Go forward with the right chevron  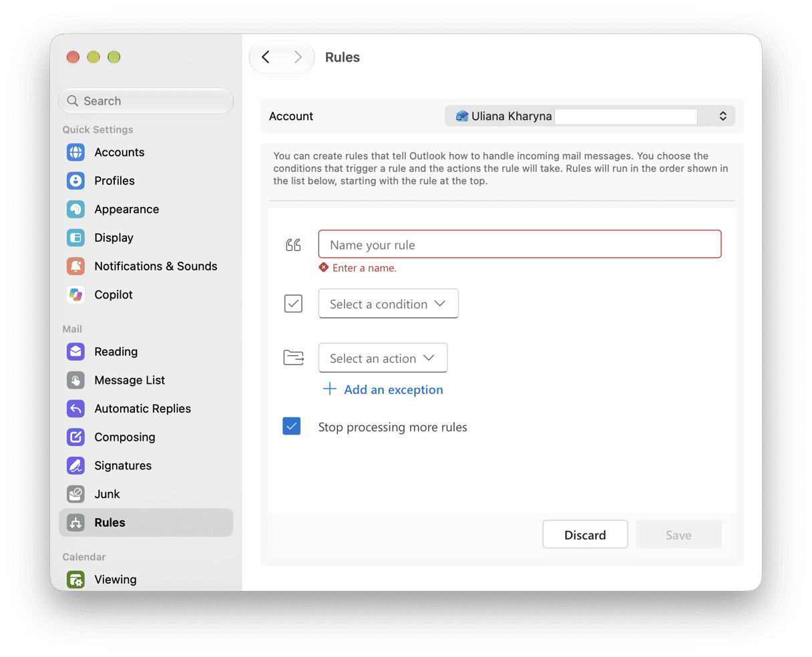click(x=298, y=57)
